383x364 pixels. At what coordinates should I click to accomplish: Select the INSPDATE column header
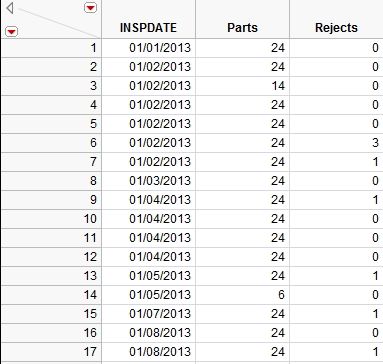tap(148, 28)
